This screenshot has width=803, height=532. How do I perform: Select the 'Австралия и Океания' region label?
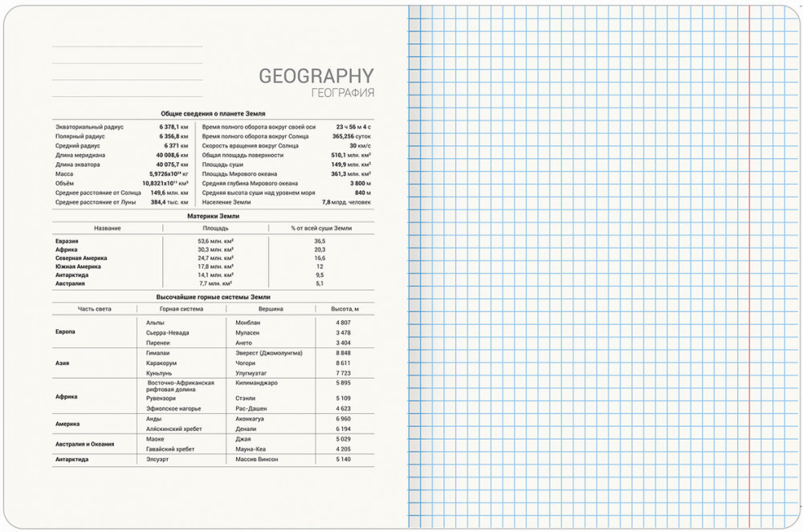pyautogui.click(x=84, y=444)
